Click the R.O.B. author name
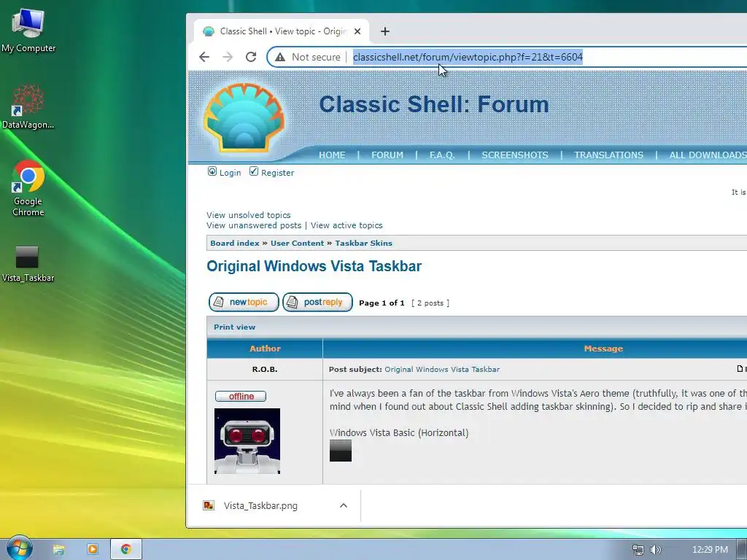 (x=265, y=370)
